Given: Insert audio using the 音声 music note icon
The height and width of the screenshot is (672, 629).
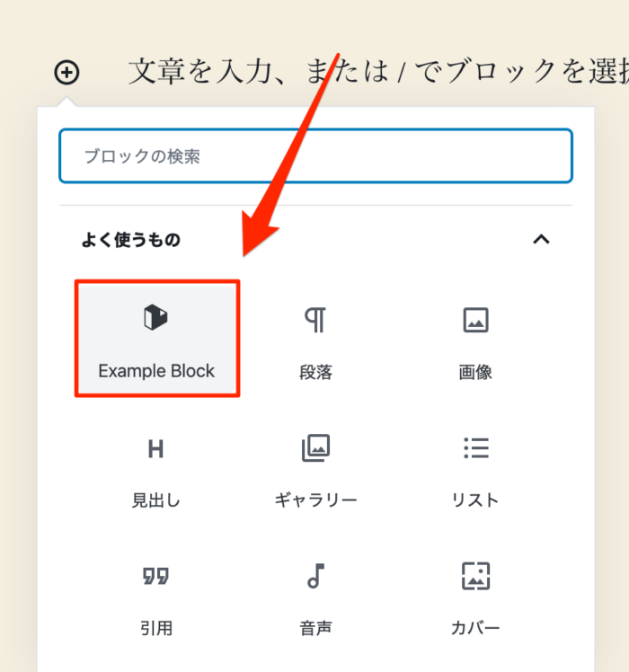Looking at the screenshot, I should click(315, 575).
